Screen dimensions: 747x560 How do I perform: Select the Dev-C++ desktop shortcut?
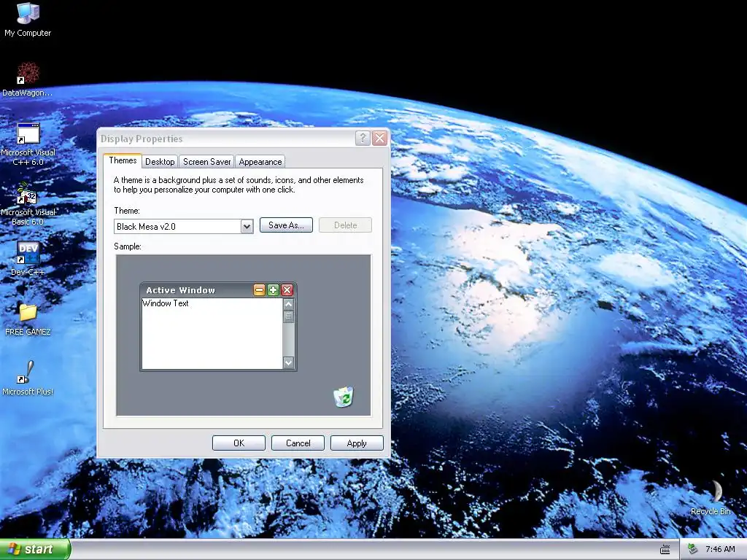(x=28, y=259)
